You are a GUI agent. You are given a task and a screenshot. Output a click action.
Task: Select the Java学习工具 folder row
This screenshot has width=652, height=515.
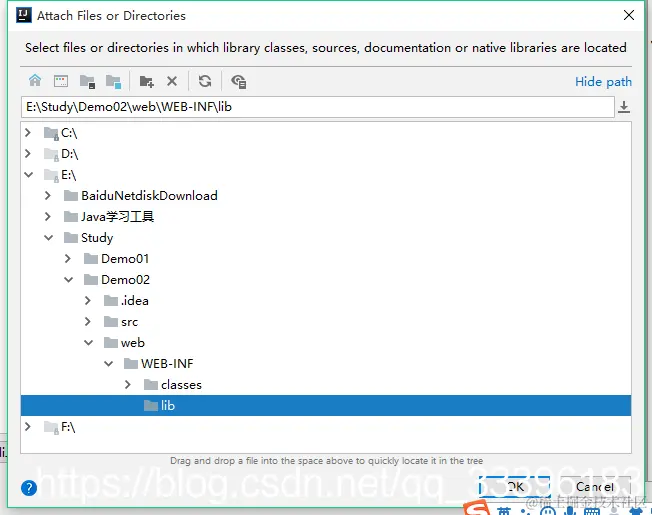click(326, 216)
